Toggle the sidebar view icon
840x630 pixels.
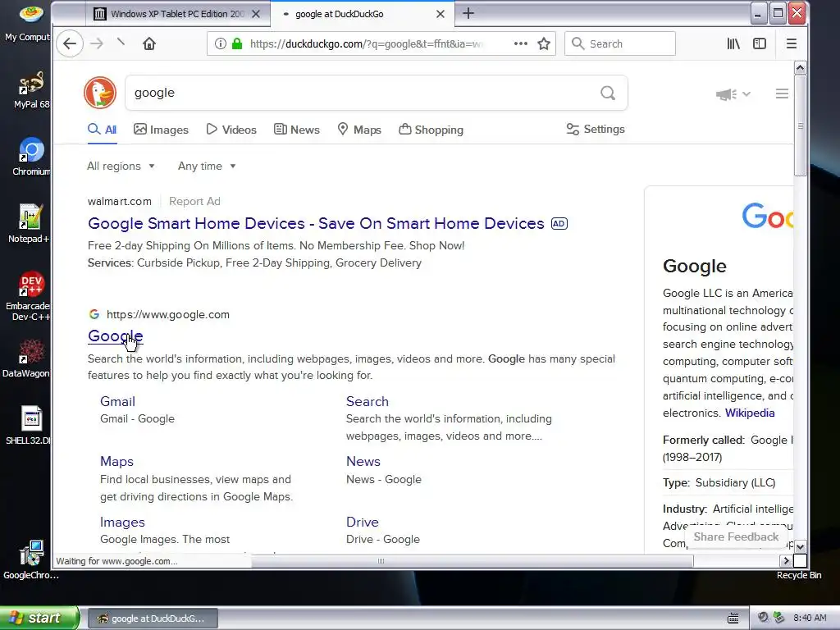(x=760, y=43)
